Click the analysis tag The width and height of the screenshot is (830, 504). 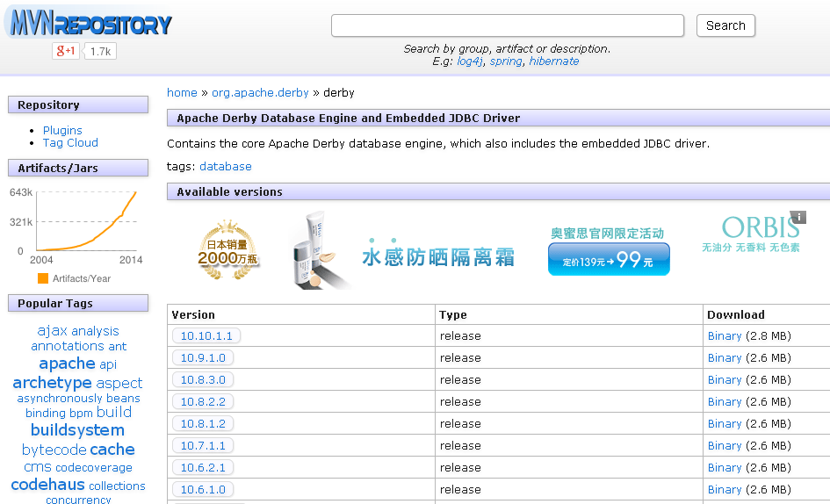click(95, 331)
